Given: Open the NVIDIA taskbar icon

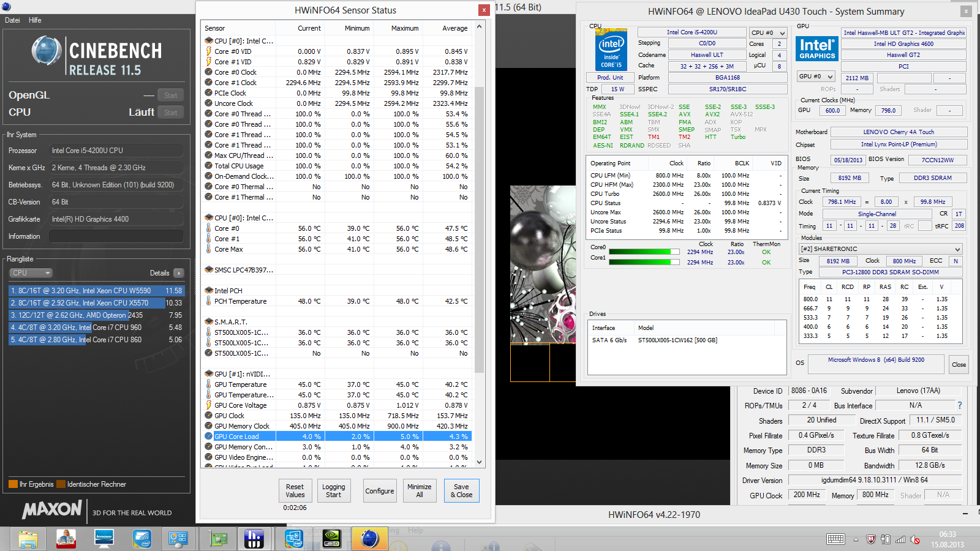Looking at the screenshot, I should point(331,539).
